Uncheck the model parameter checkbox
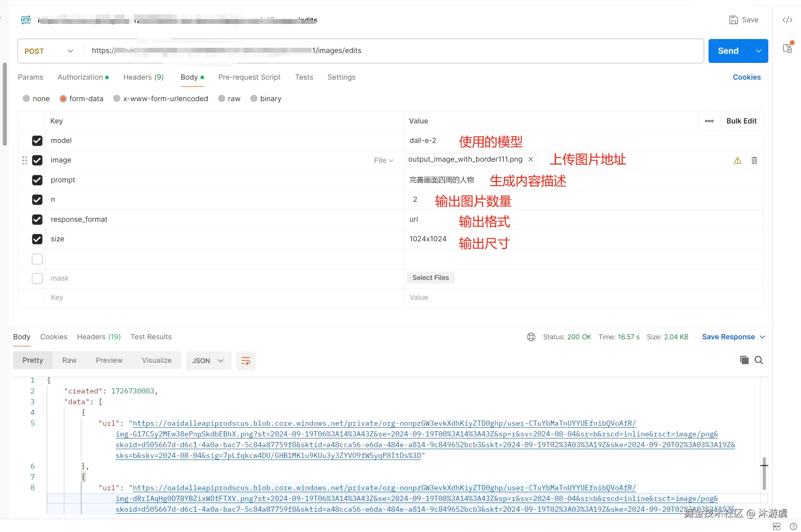801x532 pixels. tap(37, 141)
